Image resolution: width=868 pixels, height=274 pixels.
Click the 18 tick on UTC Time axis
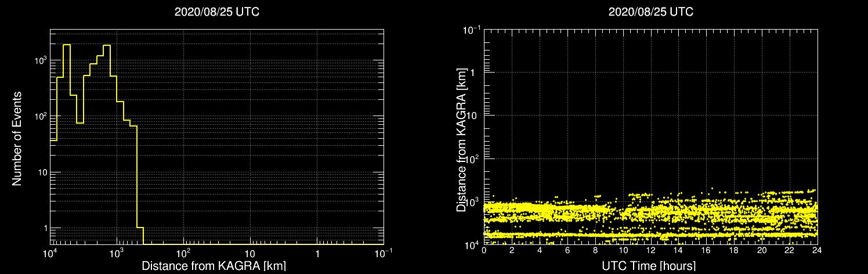[x=734, y=250]
